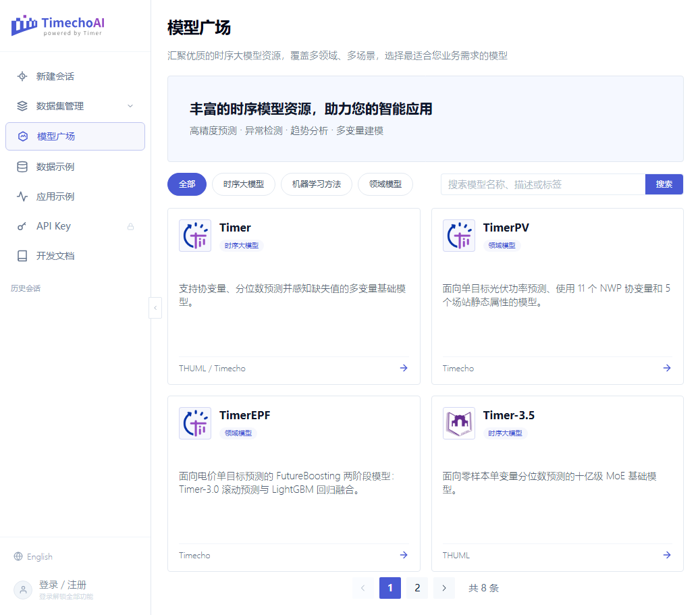Click the 时序大模型 tag on Timer-3.5 card

(x=506, y=433)
